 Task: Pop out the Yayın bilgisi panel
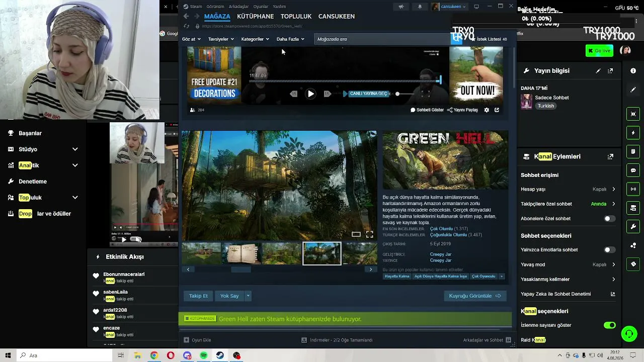pos(610,71)
